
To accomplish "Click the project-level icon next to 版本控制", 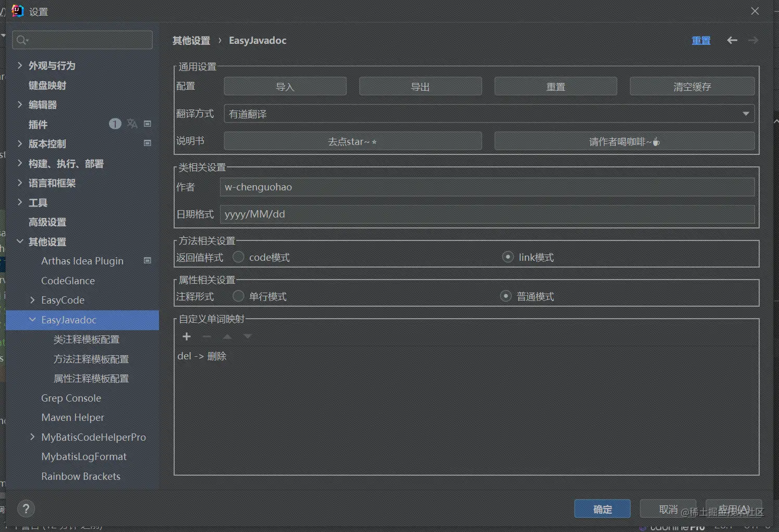I will (x=148, y=143).
